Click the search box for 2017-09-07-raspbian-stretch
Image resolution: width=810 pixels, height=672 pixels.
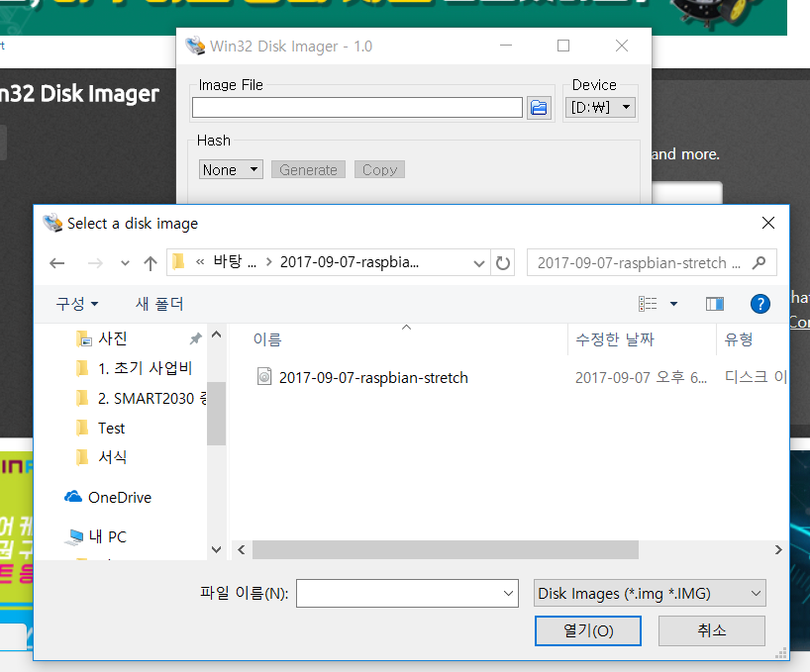[639, 262]
